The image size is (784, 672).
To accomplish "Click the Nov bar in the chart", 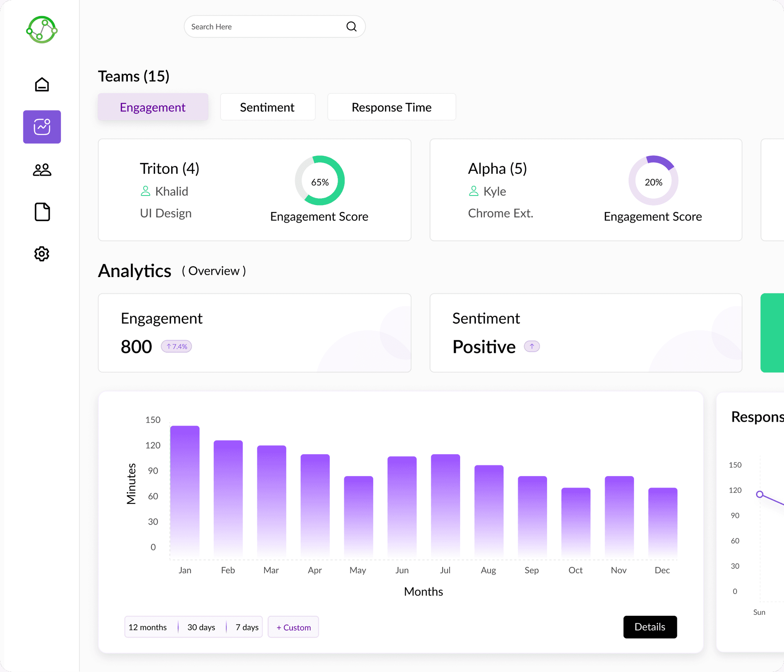I will coord(619,517).
